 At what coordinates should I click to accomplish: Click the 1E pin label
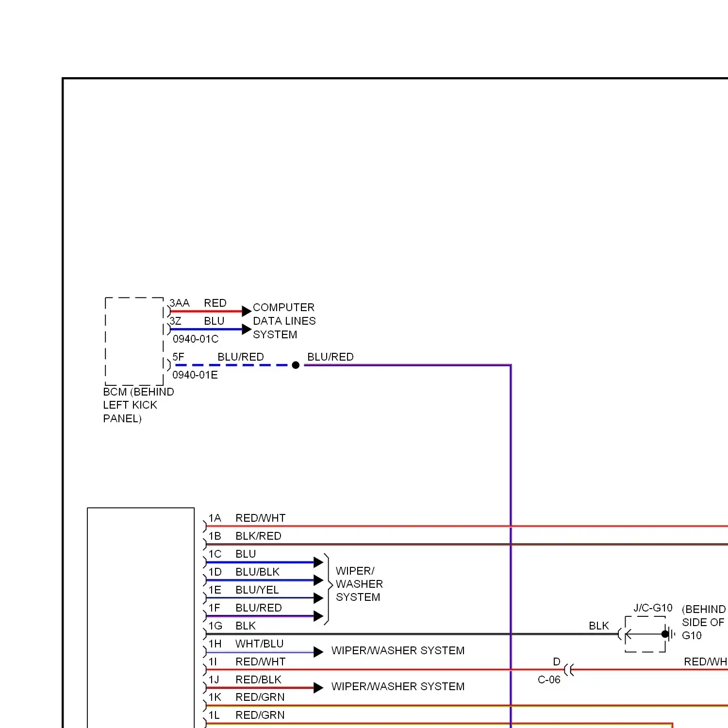[x=215, y=590]
